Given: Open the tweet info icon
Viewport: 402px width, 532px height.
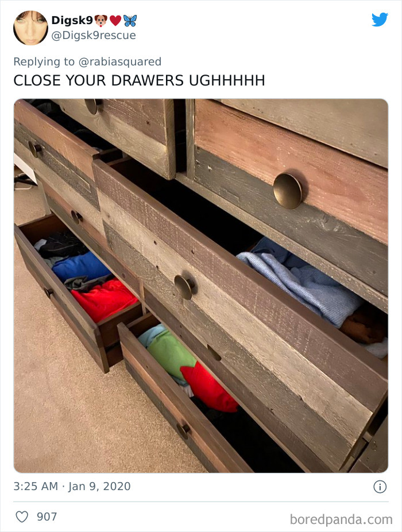Looking at the screenshot, I should click(380, 487).
